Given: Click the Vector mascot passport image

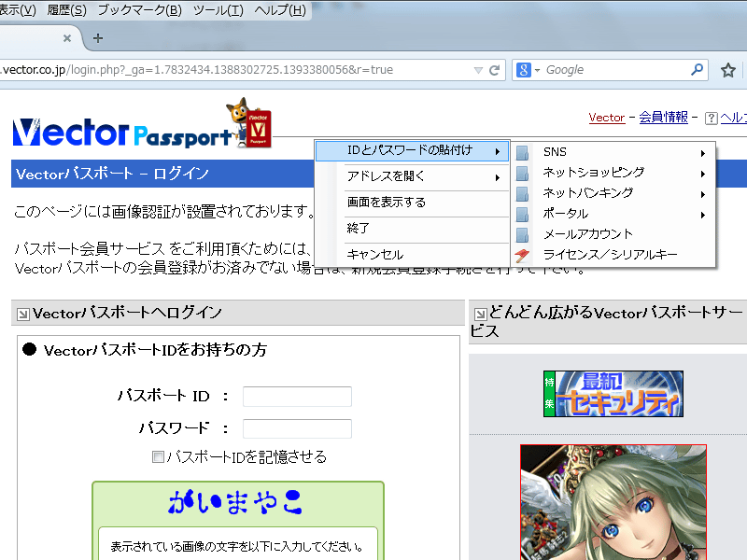Looking at the screenshot, I should [x=248, y=123].
